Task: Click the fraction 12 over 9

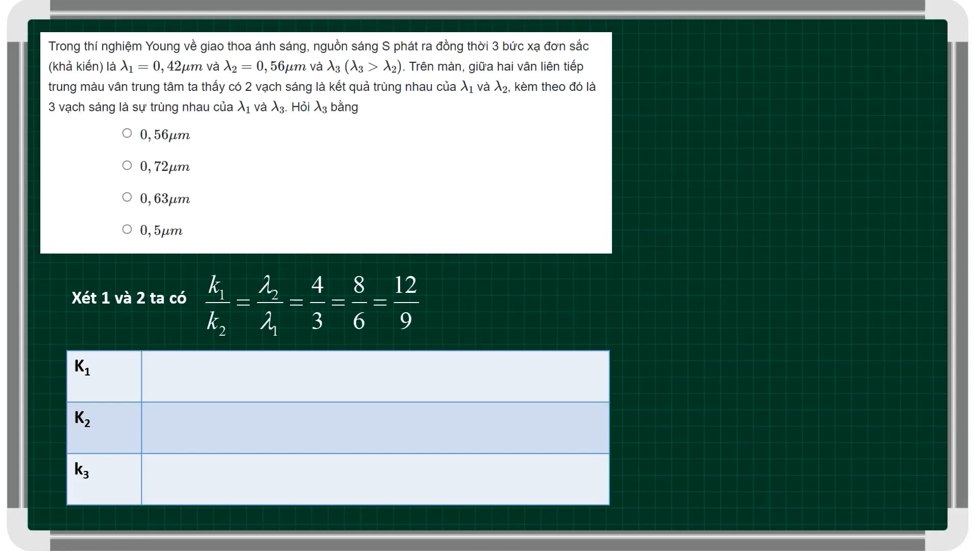Action: [406, 303]
